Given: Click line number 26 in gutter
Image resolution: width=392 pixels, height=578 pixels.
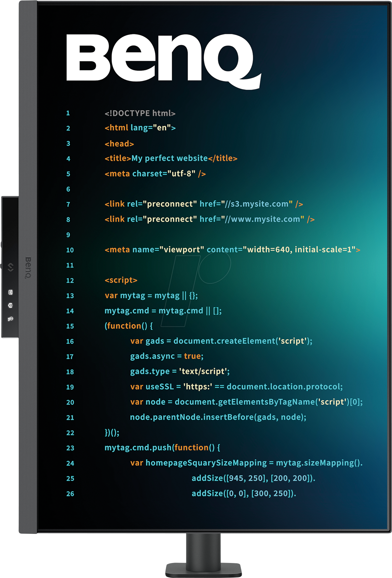Looking at the screenshot, I should coord(70,494).
